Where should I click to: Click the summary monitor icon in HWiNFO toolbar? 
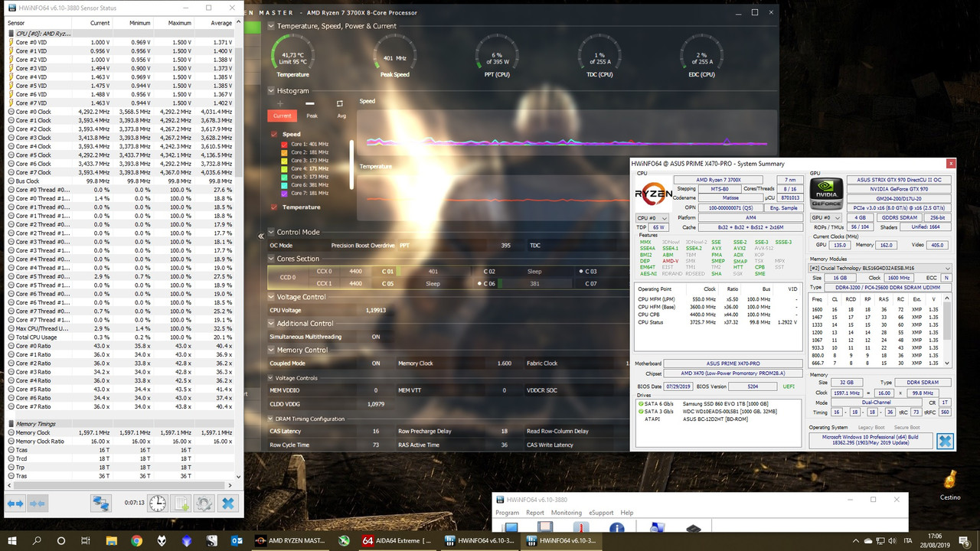[x=511, y=527]
